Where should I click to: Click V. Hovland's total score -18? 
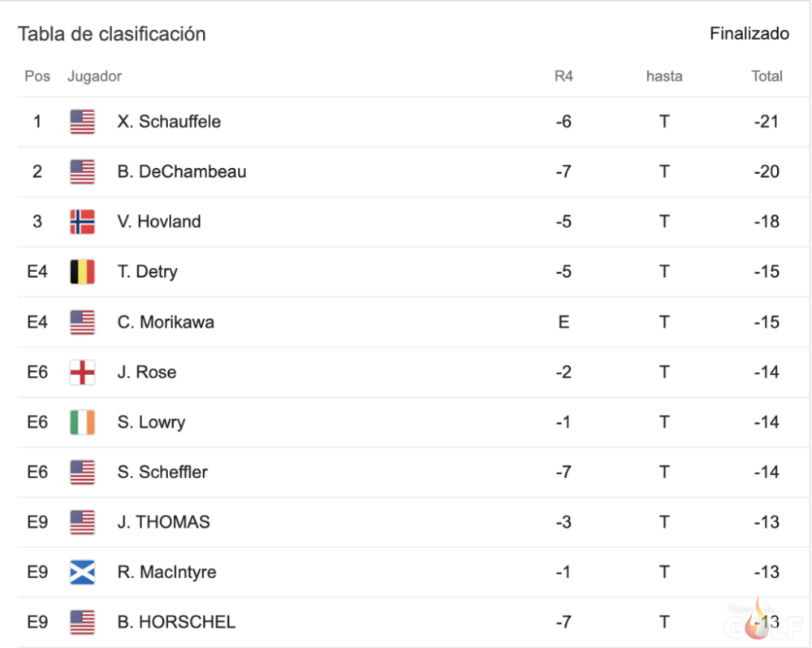point(767,222)
